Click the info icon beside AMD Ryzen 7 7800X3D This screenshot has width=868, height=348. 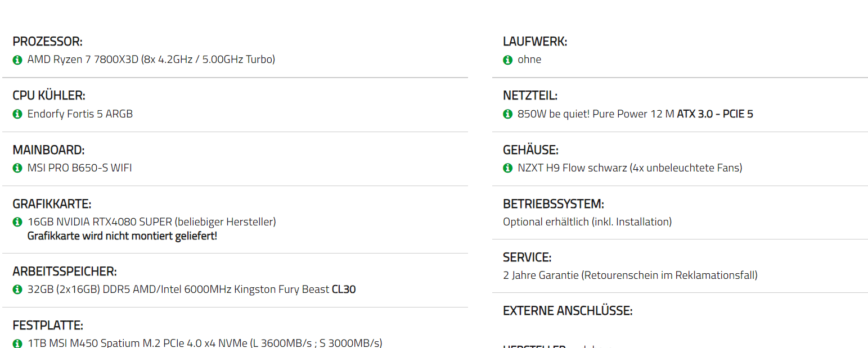(x=17, y=60)
